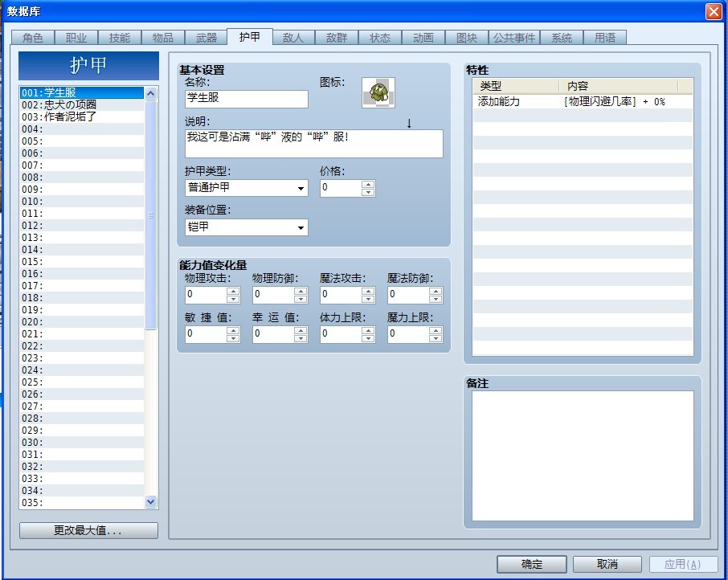The image size is (728, 580).
Task: Close the 数据库 window
Action: pyautogui.click(x=714, y=11)
